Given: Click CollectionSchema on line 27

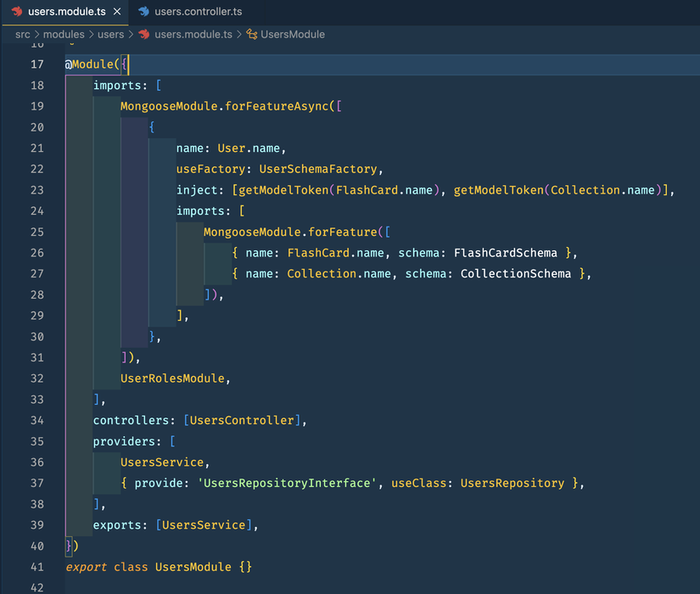Looking at the screenshot, I should (516, 274).
